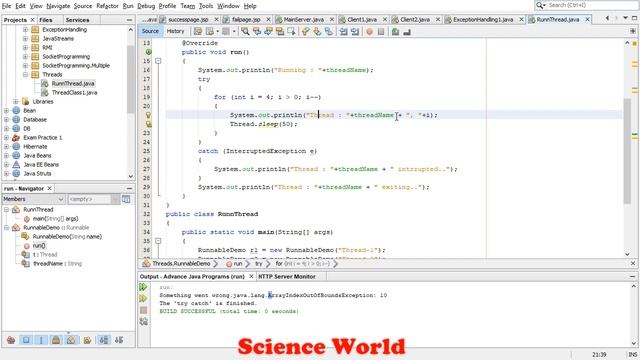640x360 pixels.
Task: Collapse the Threads package node
Action: click(25, 75)
